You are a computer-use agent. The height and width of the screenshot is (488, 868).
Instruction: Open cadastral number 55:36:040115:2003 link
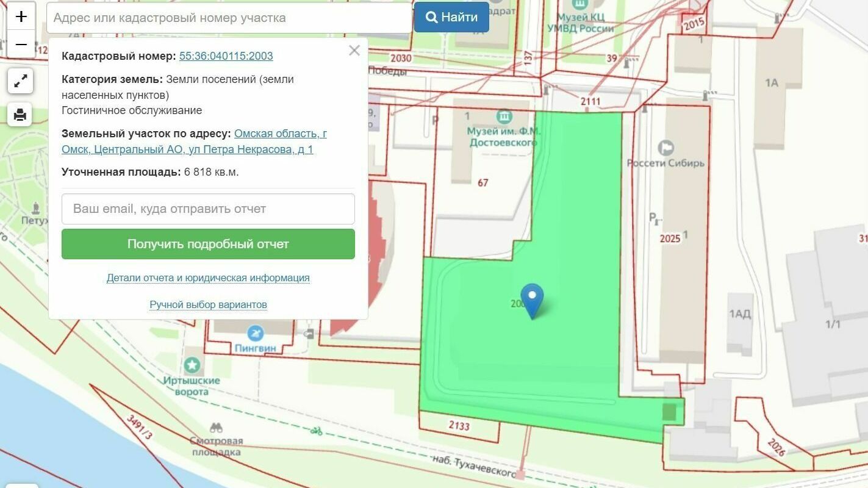pyautogui.click(x=226, y=56)
